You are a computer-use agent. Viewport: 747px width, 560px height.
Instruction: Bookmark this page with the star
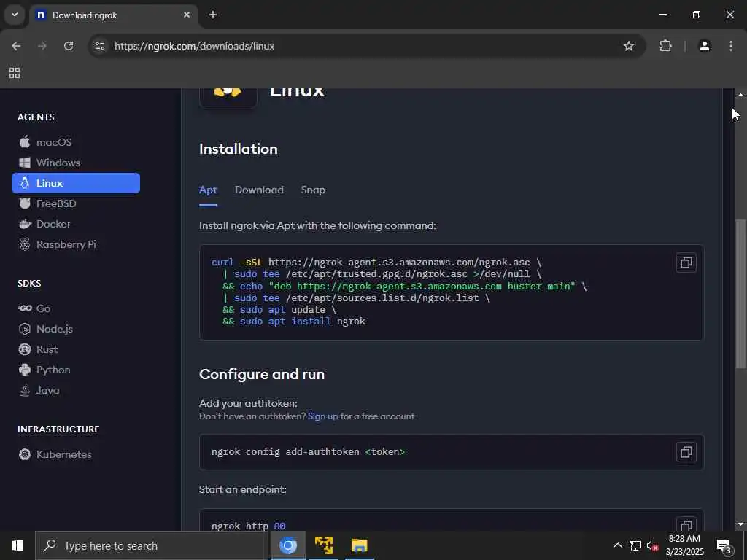(x=629, y=46)
